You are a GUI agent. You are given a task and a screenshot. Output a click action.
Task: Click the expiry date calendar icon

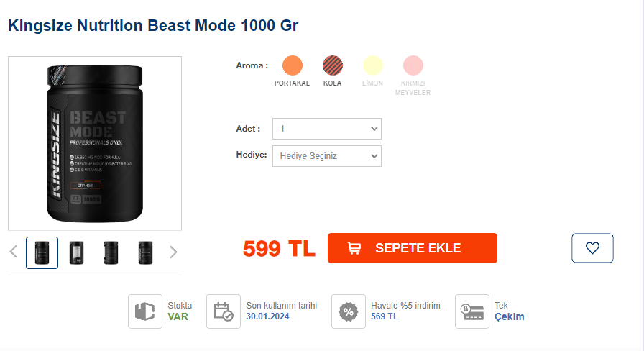[223, 311]
